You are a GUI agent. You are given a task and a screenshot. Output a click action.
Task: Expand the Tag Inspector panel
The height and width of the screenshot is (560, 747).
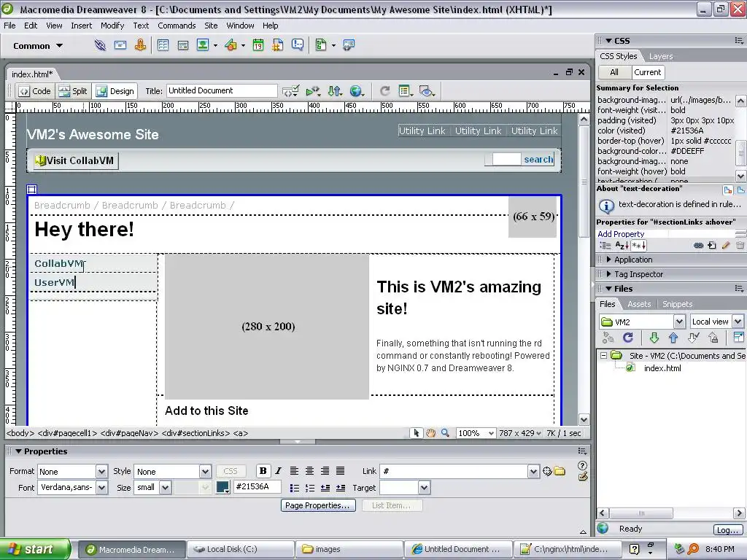[609, 274]
